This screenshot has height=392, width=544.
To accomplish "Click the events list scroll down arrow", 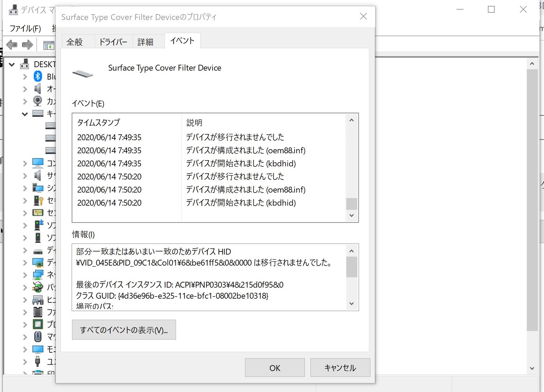I will coord(351,215).
